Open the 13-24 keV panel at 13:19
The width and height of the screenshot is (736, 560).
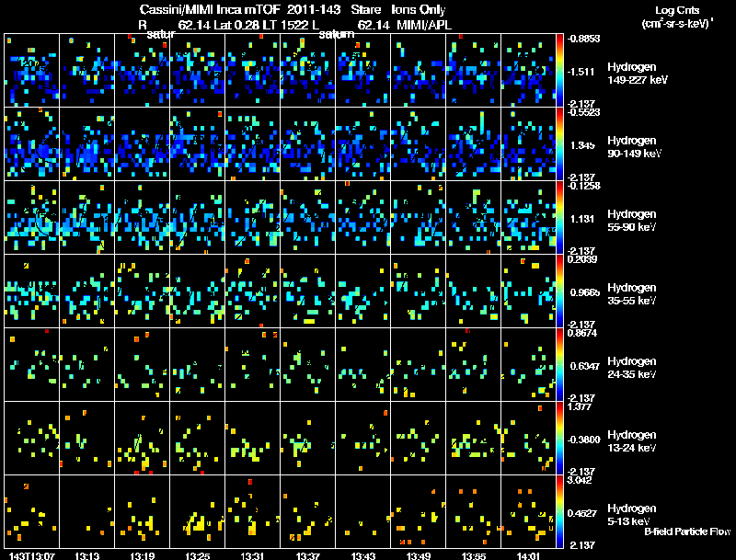(x=142, y=438)
